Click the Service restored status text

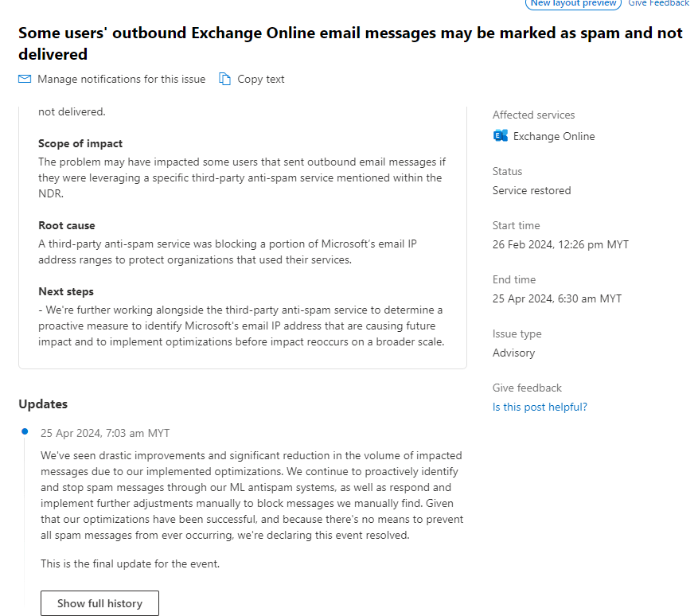532,190
